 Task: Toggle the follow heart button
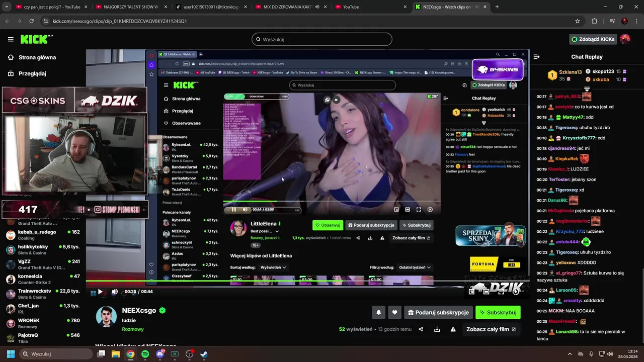[x=394, y=312]
